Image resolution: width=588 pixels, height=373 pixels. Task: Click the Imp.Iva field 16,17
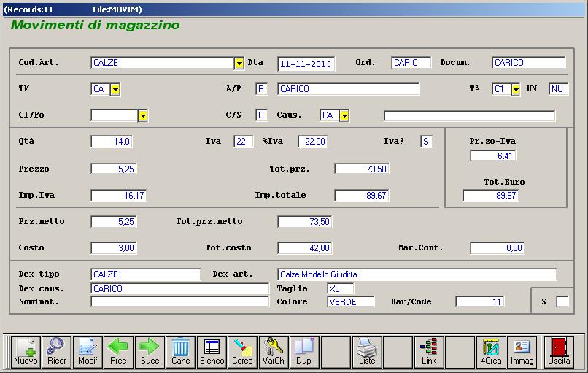(x=119, y=196)
